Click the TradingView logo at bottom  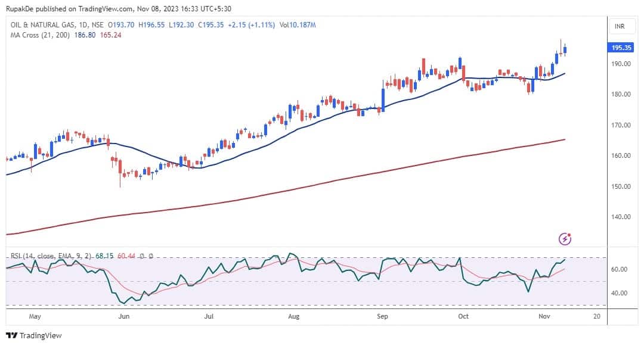34,335
